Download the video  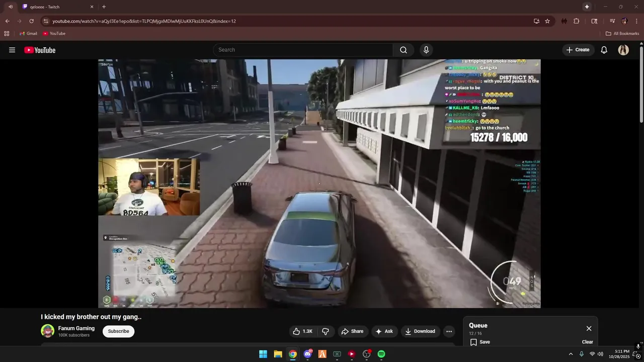click(x=420, y=331)
